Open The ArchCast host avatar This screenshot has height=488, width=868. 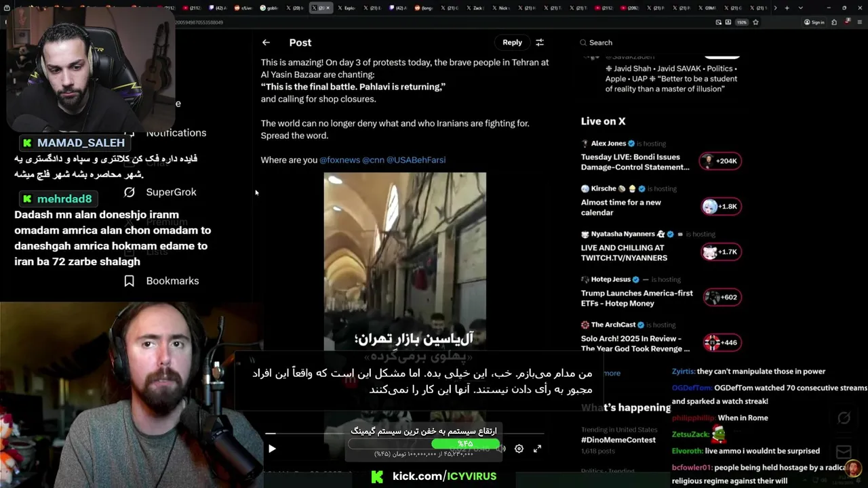(585, 325)
